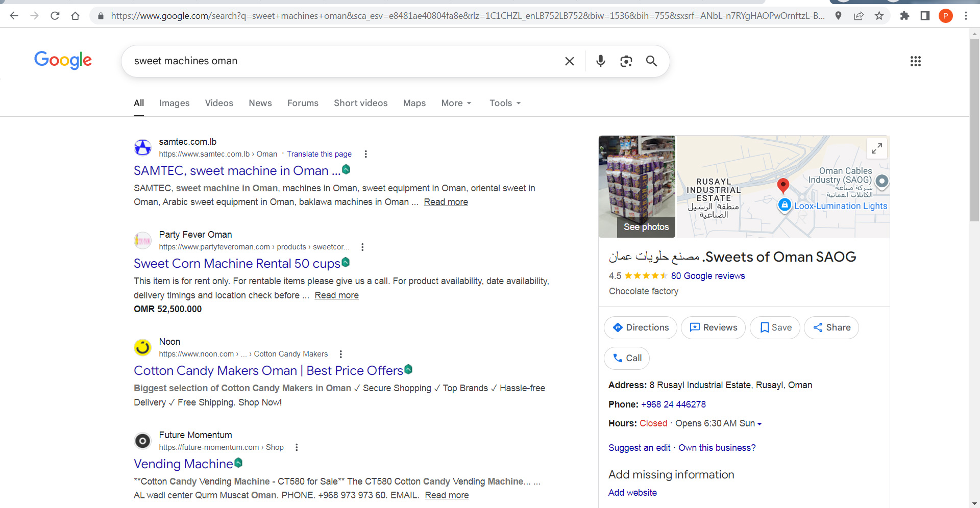Open Sweet Corn Machine Rental 50 cups result
The height and width of the screenshot is (508, 980).
pyautogui.click(x=237, y=264)
